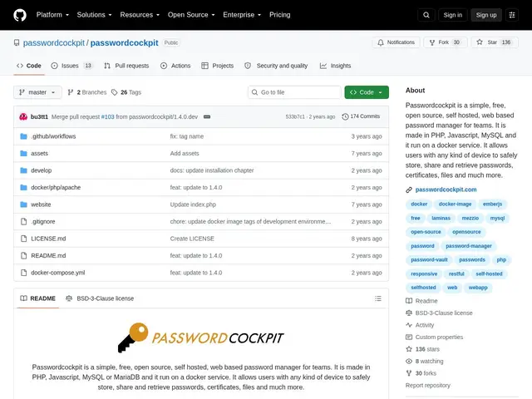Image resolution: width=532 pixels, height=399 pixels.
Task: Click the tag icon next to 26 Tags
Action: coord(115,92)
